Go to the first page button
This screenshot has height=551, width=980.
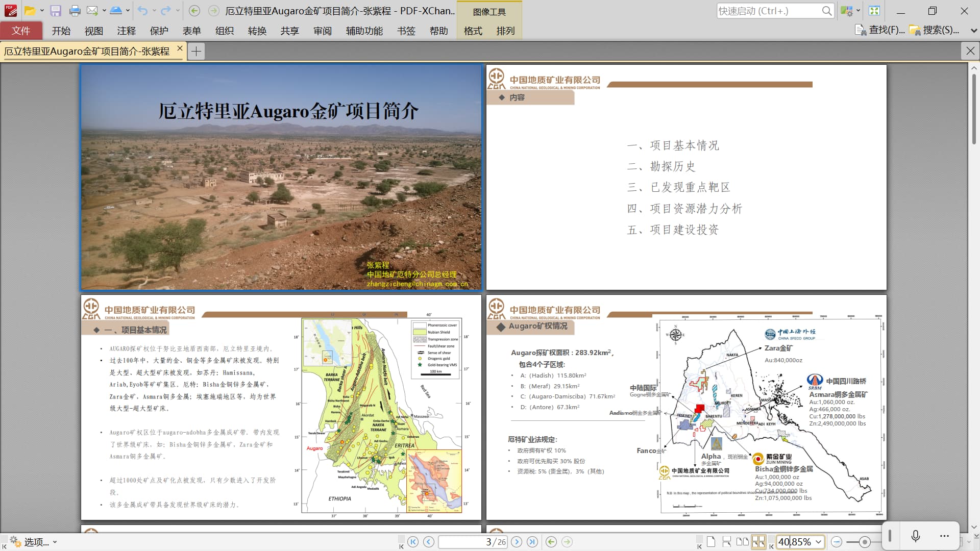[413, 542]
